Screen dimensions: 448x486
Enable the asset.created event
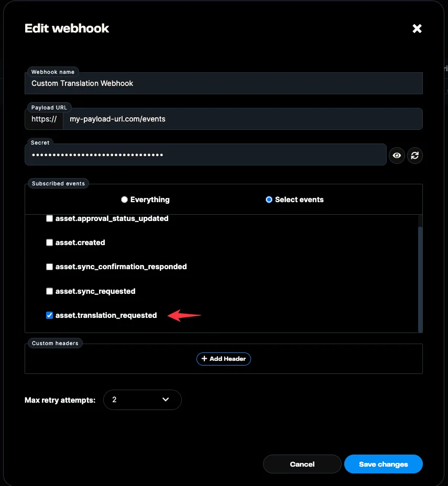coord(49,242)
